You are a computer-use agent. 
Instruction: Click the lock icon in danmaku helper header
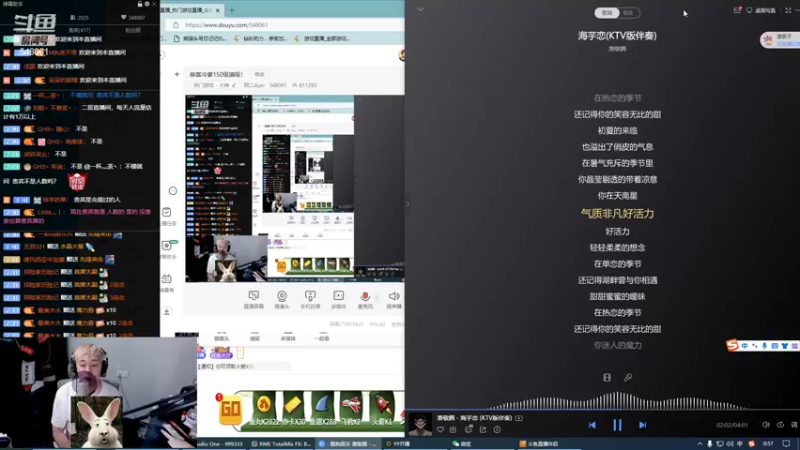click(x=140, y=4)
